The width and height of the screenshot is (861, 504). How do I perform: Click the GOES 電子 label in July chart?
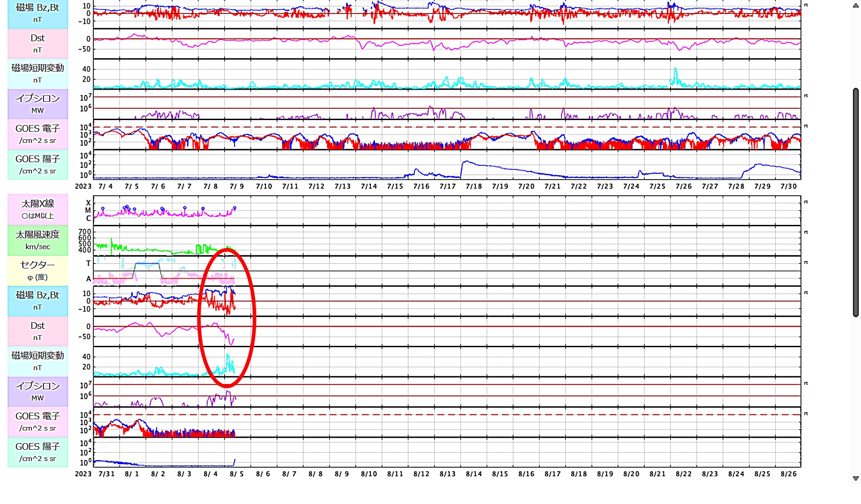(38, 134)
